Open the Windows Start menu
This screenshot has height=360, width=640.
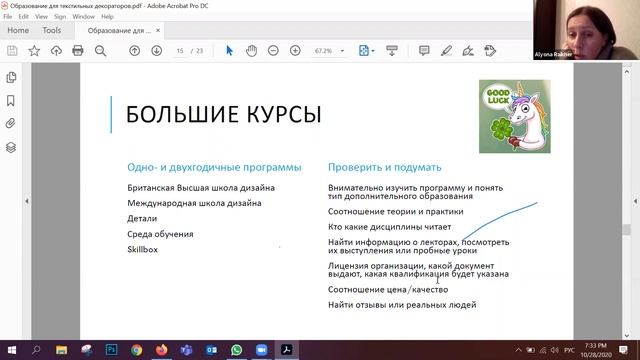(12, 350)
